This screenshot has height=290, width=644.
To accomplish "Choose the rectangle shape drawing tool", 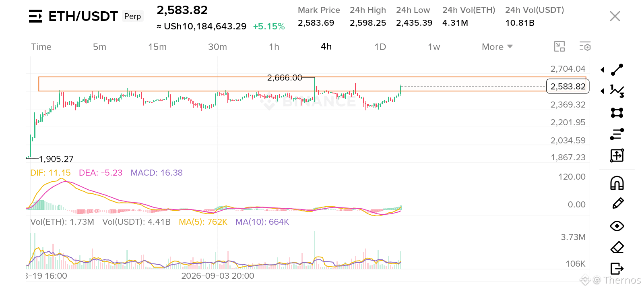I will (x=617, y=112).
